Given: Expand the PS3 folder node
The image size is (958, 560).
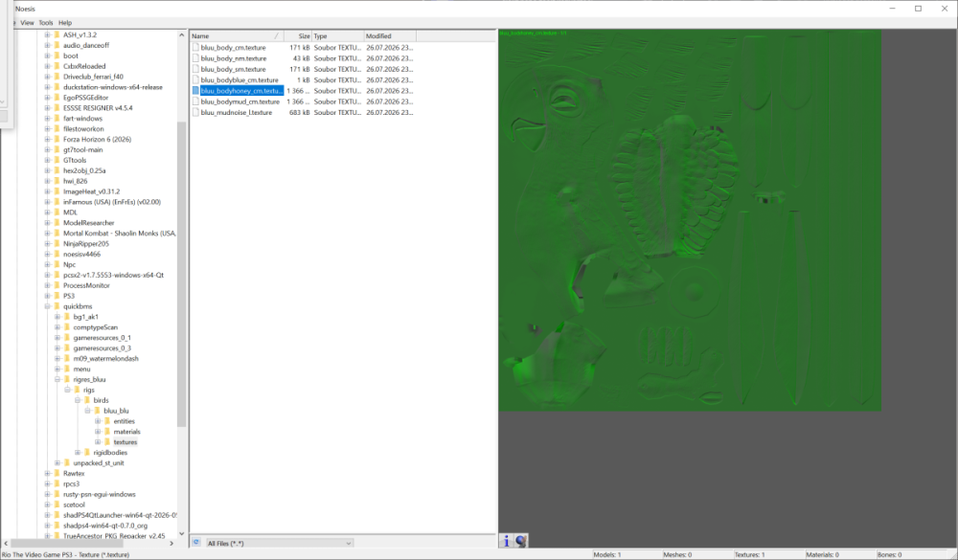Looking at the screenshot, I should click(48, 296).
